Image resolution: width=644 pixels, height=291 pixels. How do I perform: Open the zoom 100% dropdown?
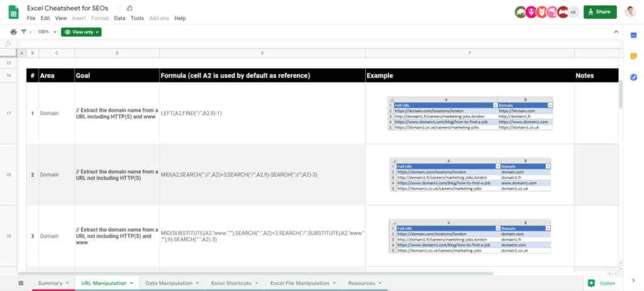(x=47, y=31)
